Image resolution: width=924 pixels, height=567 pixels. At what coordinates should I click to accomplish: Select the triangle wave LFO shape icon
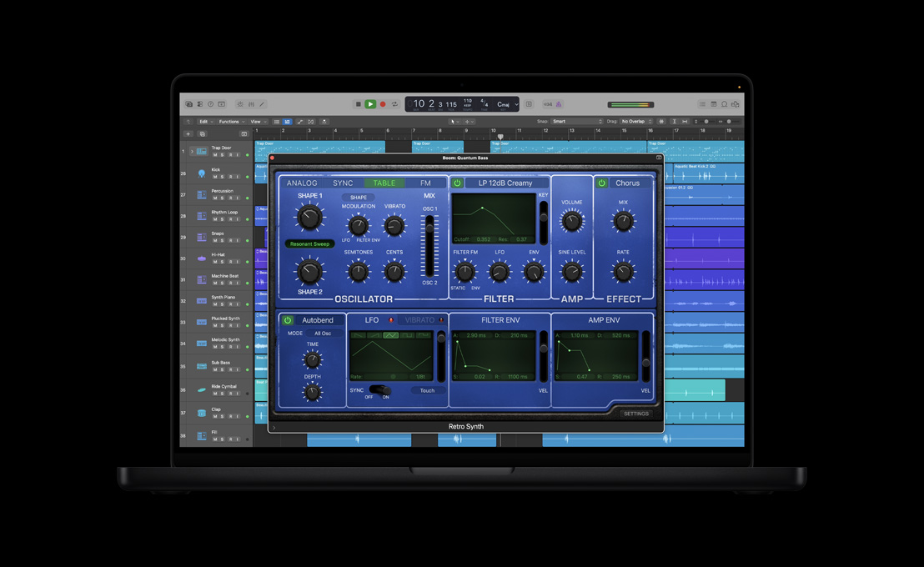390,336
